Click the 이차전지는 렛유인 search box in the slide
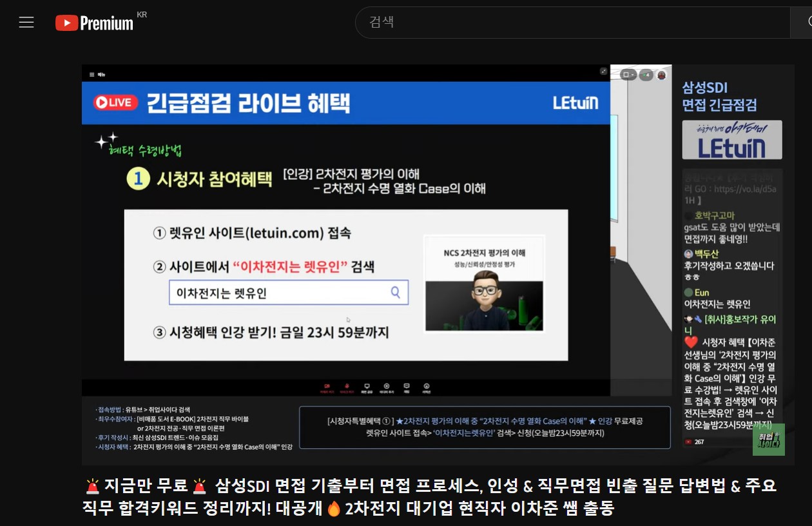 [288, 293]
